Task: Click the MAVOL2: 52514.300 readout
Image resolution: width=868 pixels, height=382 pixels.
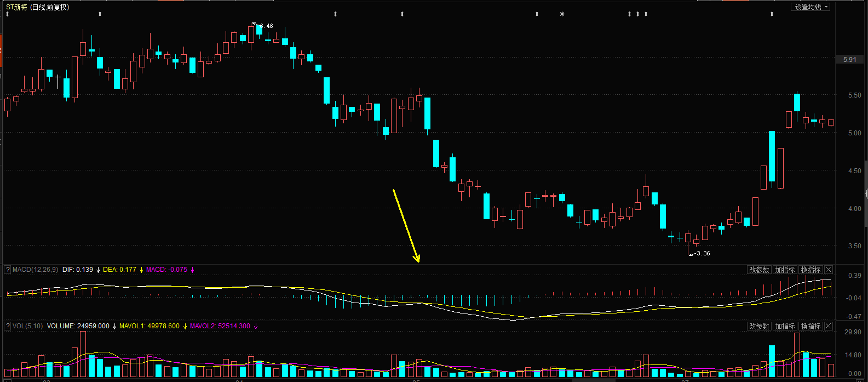Action: (220, 326)
